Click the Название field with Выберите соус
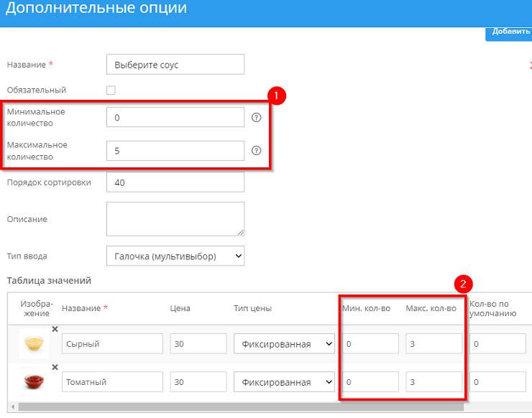The height and width of the screenshot is (418, 532). click(x=175, y=65)
